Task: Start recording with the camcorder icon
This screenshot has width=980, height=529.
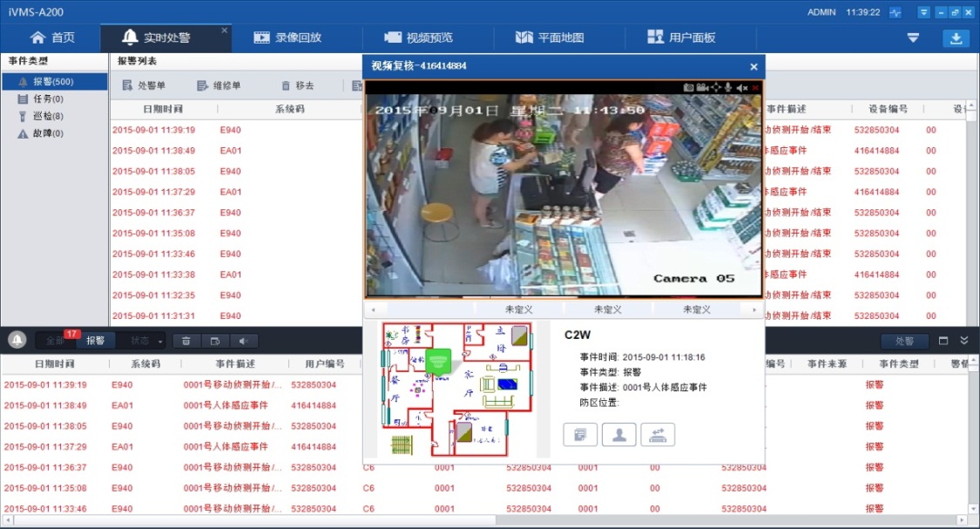Action: (701, 87)
